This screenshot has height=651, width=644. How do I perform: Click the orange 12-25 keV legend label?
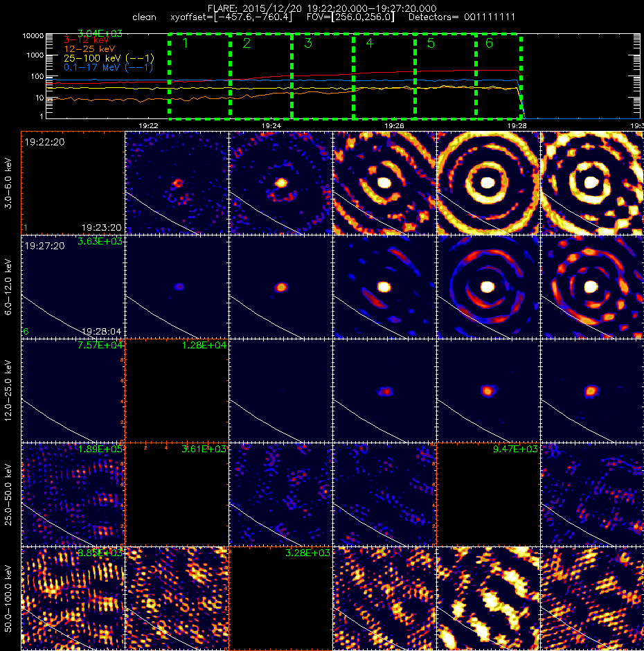[x=89, y=49]
